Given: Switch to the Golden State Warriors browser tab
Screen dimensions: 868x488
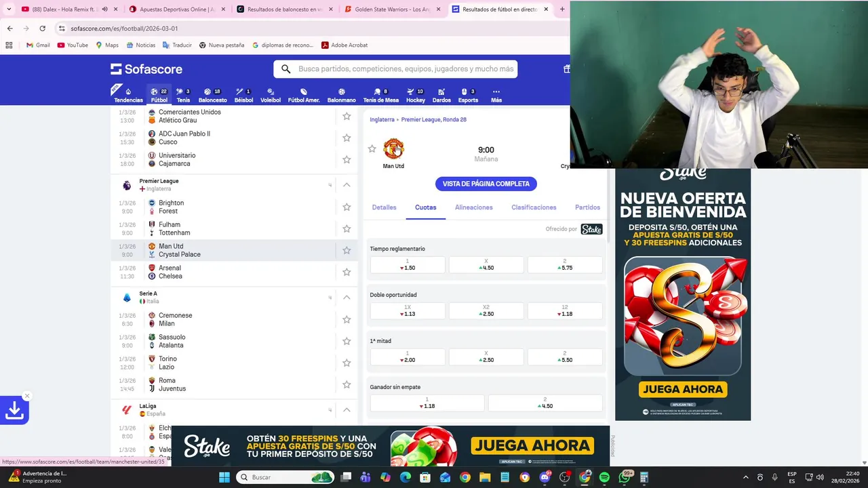Looking at the screenshot, I should (391, 9).
